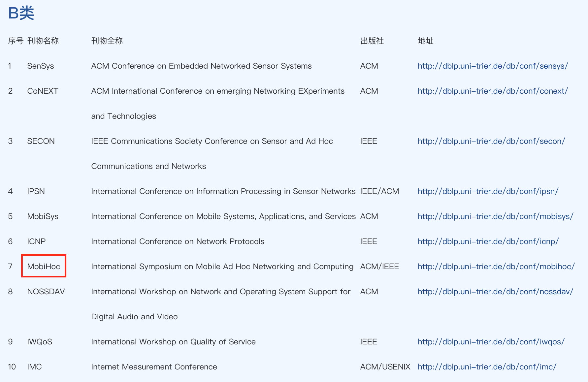Click the SECON dblp URL
Viewport: 588px width, 382px height.
click(x=491, y=141)
